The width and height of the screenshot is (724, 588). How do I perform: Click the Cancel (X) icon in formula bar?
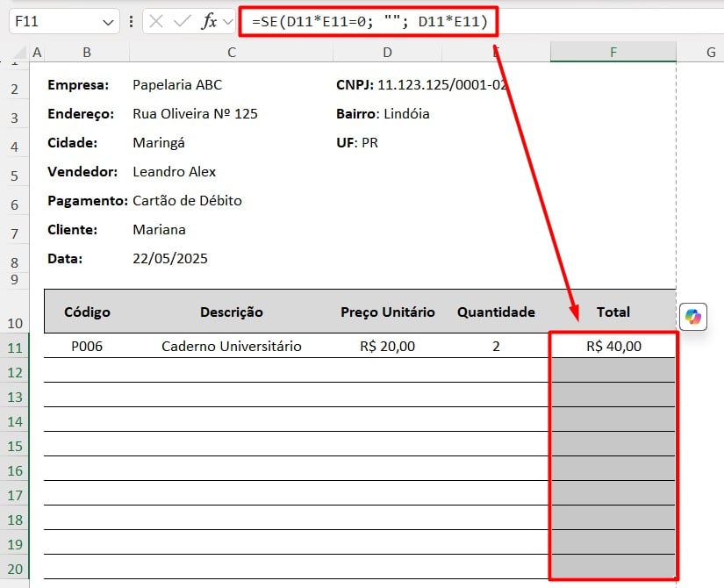point(156,21)
